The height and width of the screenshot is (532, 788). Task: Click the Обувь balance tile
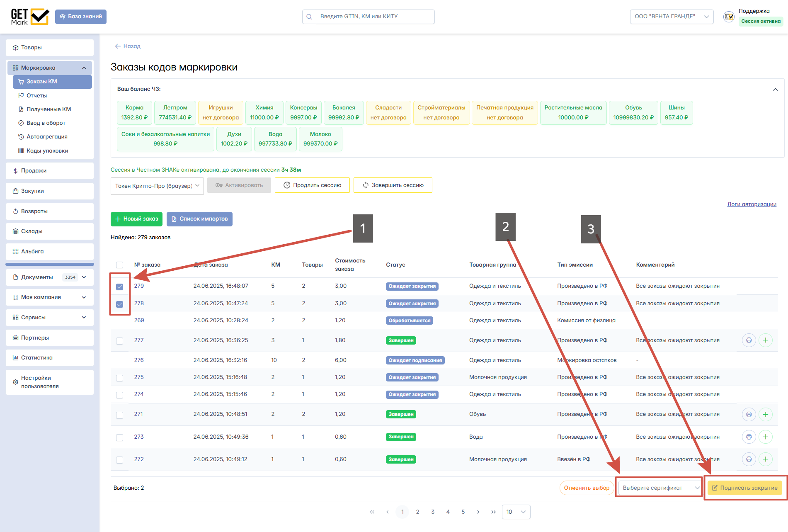click(633, 112)
